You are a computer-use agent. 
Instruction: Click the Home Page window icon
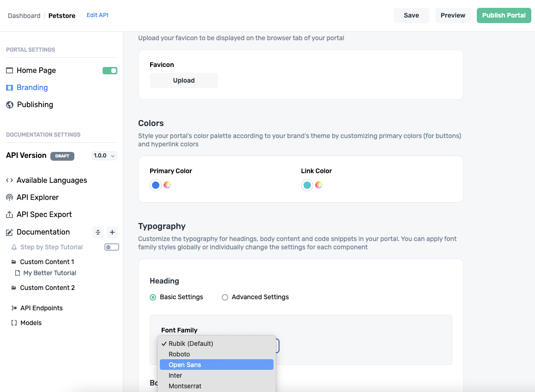point(10,71)
